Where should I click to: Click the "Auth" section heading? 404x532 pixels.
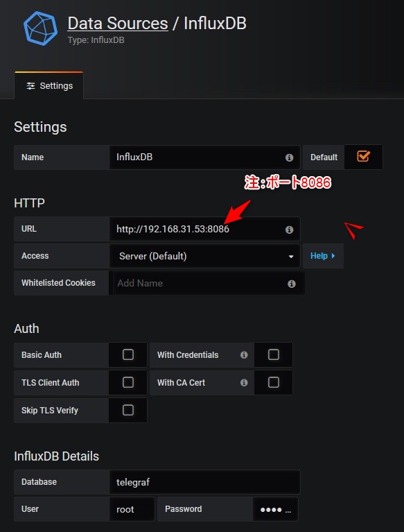(26, 329)
